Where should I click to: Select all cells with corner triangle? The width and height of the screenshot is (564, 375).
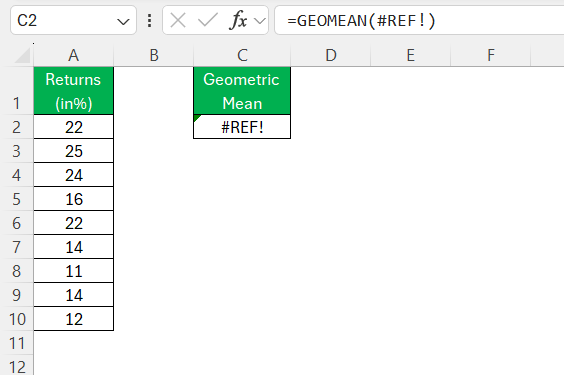click(x=22, y=56)
